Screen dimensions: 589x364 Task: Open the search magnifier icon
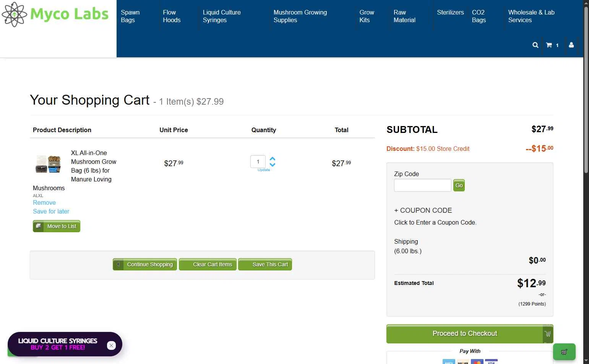[x=535, y=45]
